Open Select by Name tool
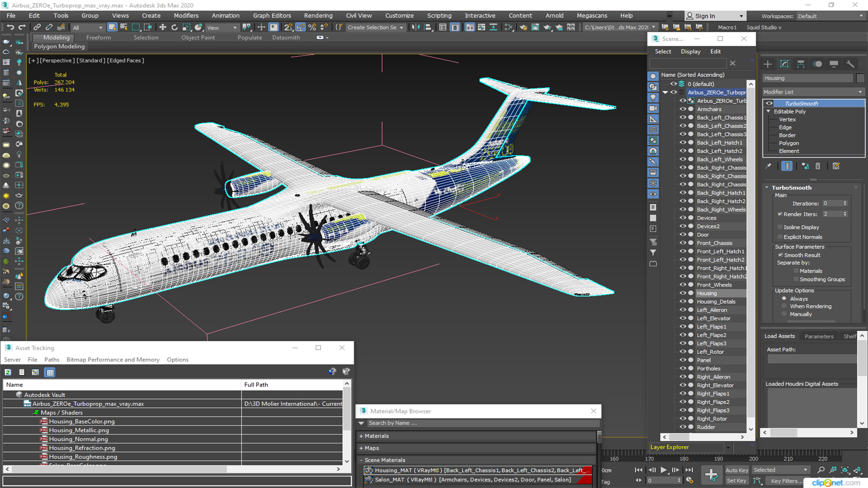868x488 pixels. tap(124, 27)
